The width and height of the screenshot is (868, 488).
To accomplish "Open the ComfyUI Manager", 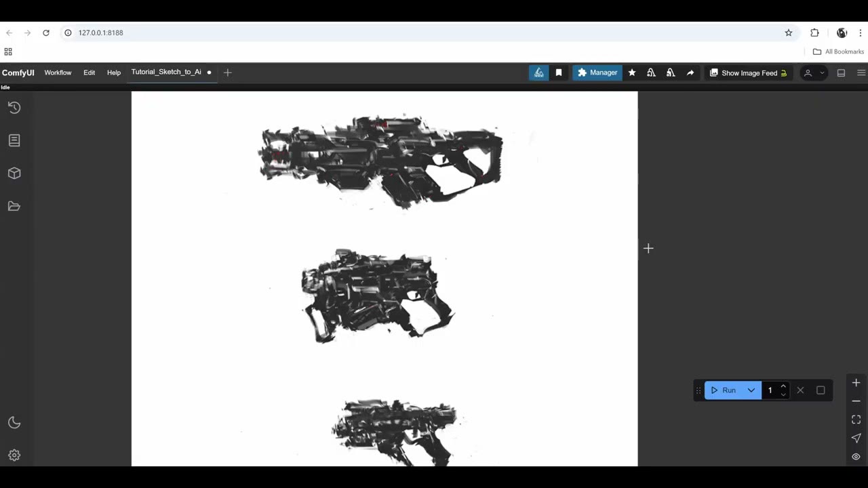I will click(597, 73).
